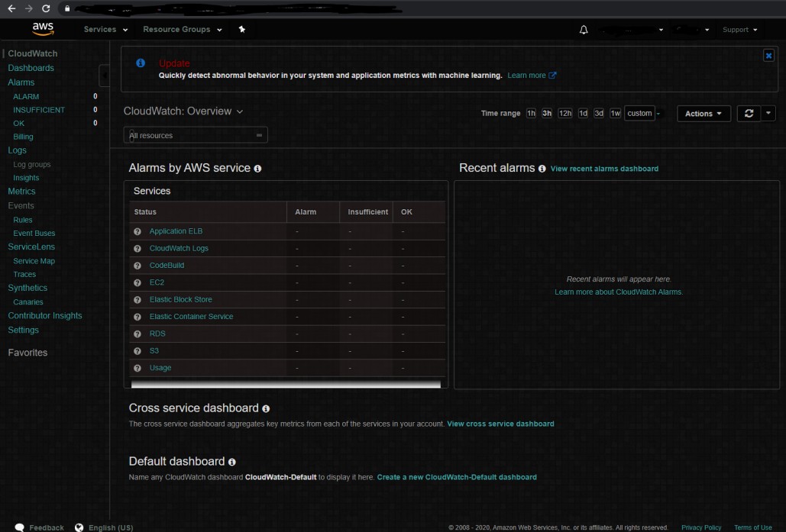786x532 pixels.
Task: Set time range to 1w
Action: point(615,113)
